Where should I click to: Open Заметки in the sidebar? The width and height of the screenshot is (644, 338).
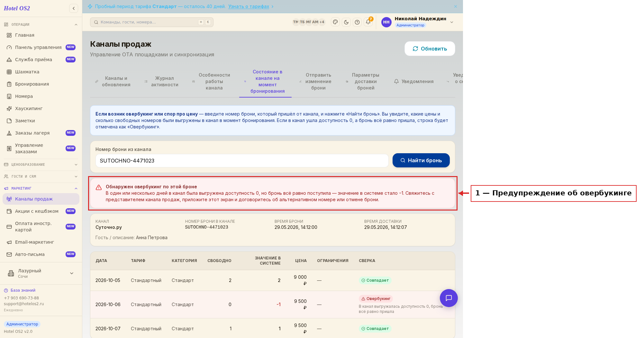pos(41,121)
